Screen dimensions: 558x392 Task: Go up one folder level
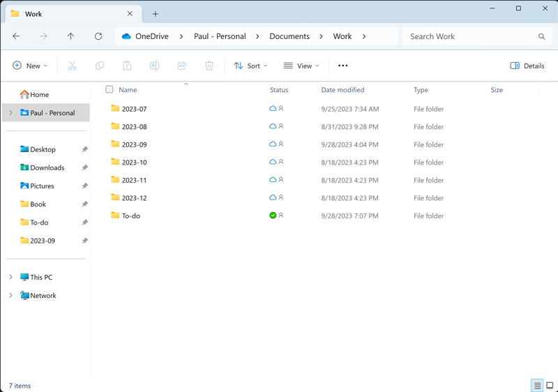(70, 36)
